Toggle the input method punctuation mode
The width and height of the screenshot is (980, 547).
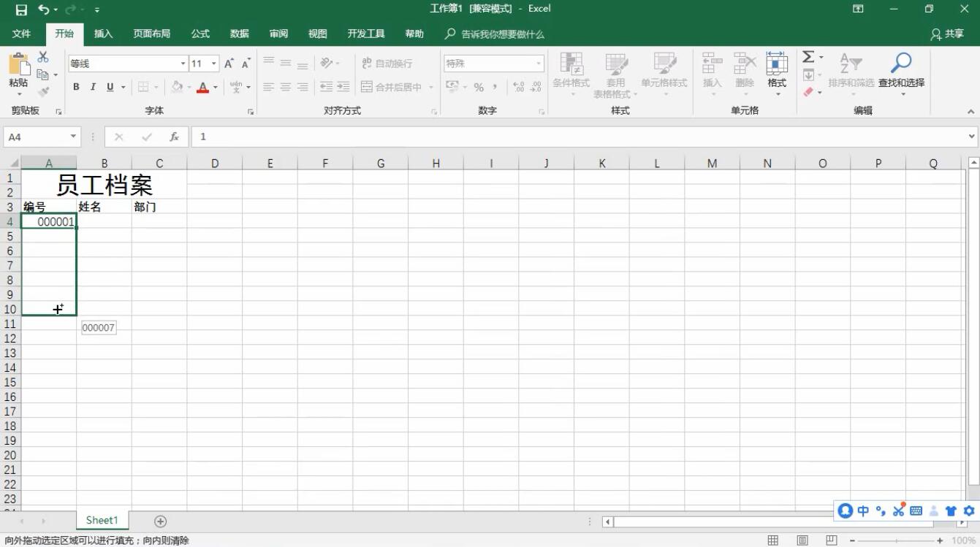pos(881,510)
